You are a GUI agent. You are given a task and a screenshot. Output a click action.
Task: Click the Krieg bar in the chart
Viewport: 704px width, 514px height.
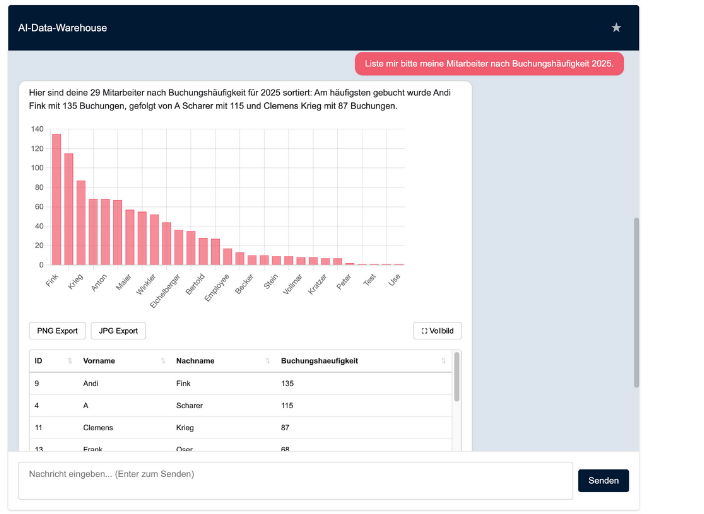pyautogui.click(x=81, y=223)
